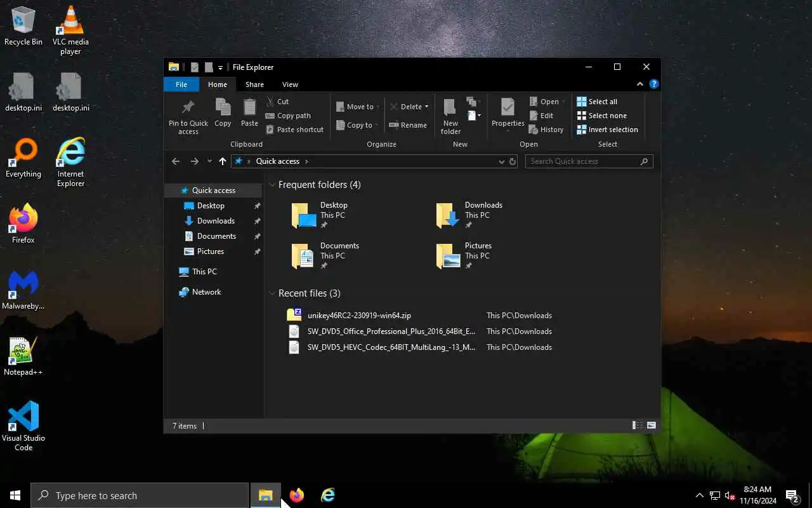Image resolution: width=812 pixels, height=508 pixels.
Task: Select This PC in navigation pane
Action: pos(213,272)
